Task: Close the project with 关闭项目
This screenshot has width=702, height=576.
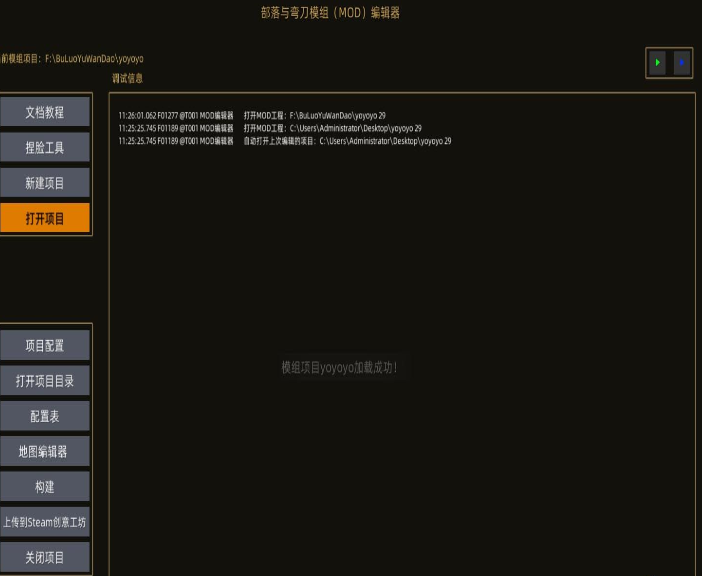Action: 44,557
